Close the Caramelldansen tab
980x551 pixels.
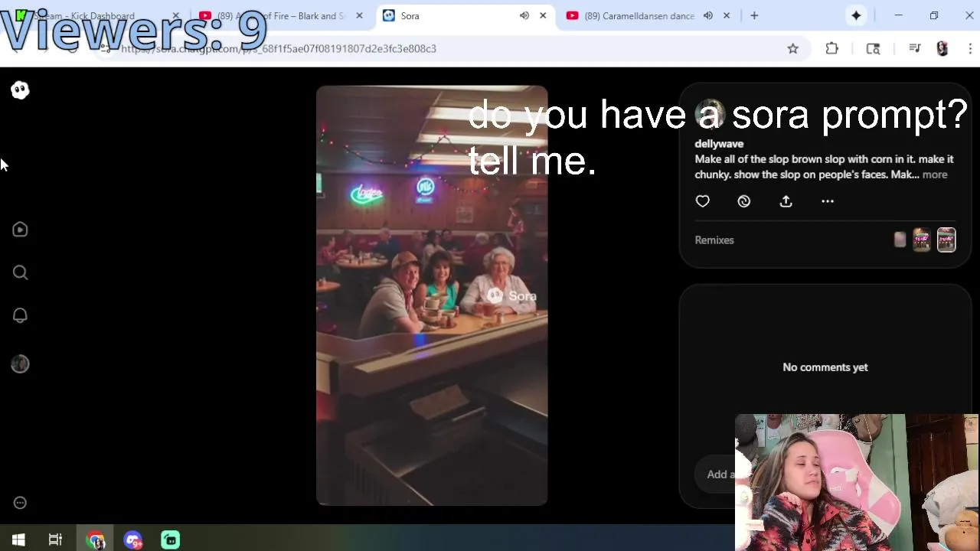727,15
